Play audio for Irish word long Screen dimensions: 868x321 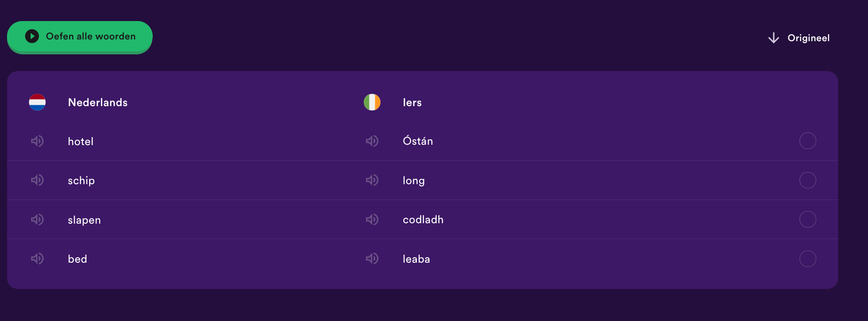(x=372, y=180)
